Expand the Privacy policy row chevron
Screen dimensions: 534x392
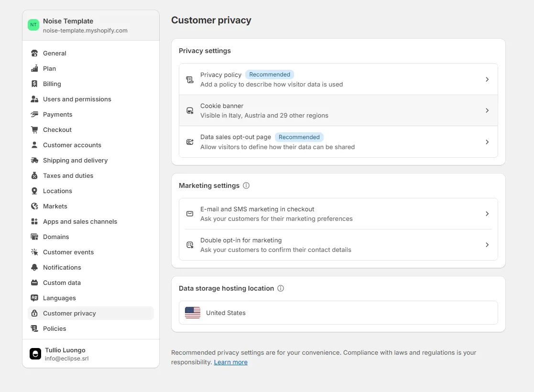(487, 79)
